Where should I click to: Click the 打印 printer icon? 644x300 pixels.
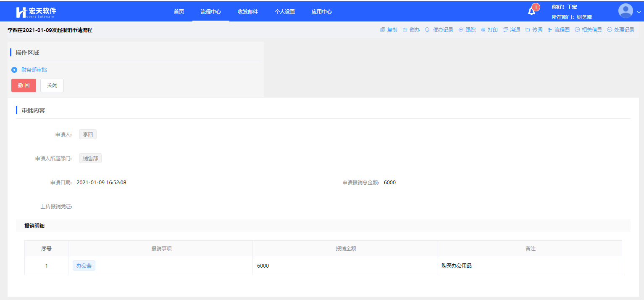(483, 30)
